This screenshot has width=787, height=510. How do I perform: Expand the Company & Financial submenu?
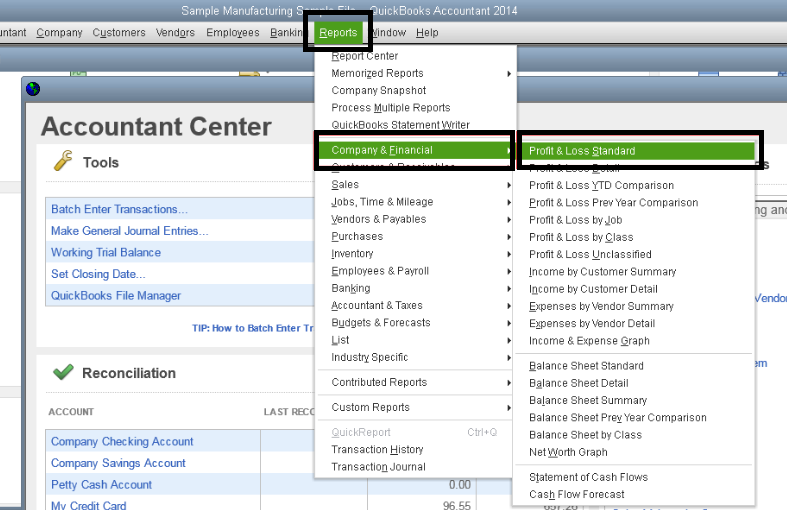(x=415, y=150)
